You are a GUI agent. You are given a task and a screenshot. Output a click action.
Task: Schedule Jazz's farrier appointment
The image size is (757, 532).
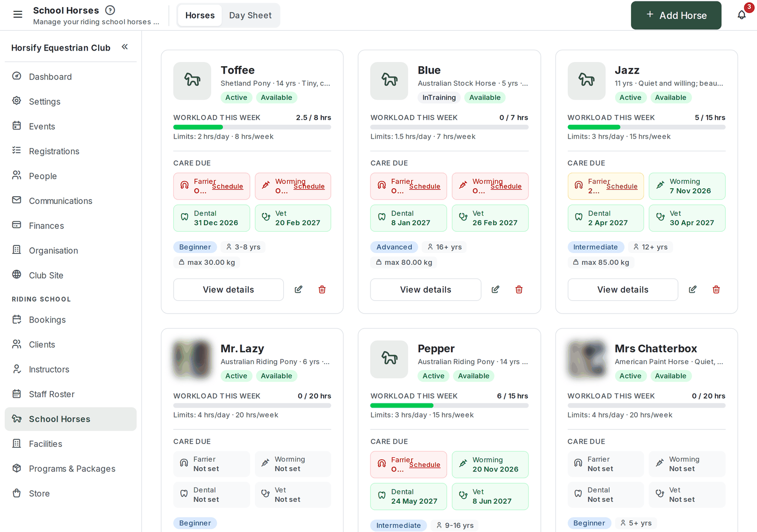(x=622, y=186)
